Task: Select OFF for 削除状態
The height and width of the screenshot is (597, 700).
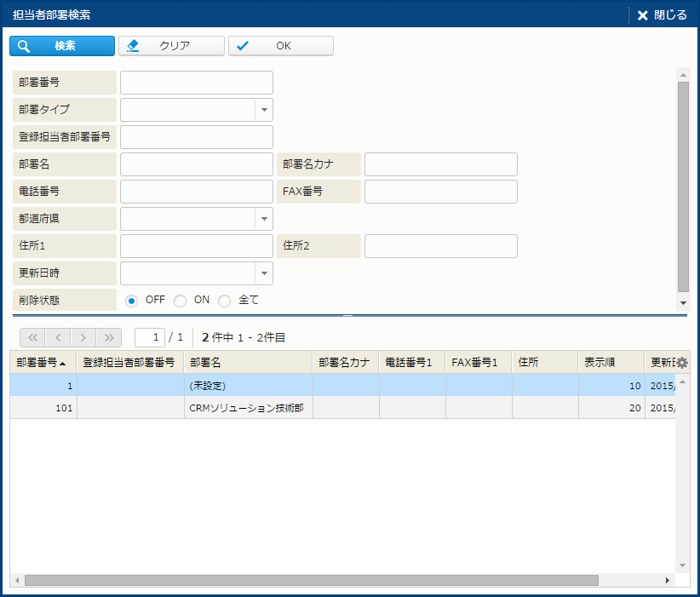Action: 132,301
